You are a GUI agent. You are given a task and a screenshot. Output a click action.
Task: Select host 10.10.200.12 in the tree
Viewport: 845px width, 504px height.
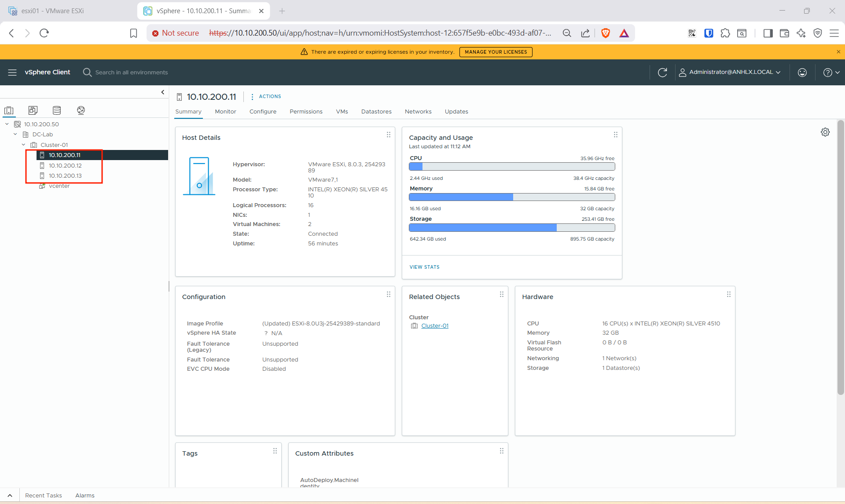pyautogui.click(x=65, y=165)
